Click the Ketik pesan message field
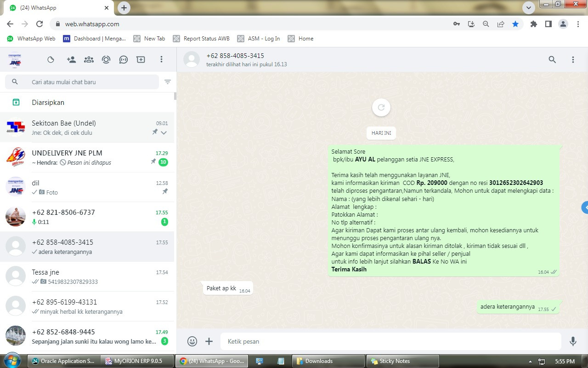Image resolution: width=588 pixels, height=368 pixels. click(x=391, y=341)
